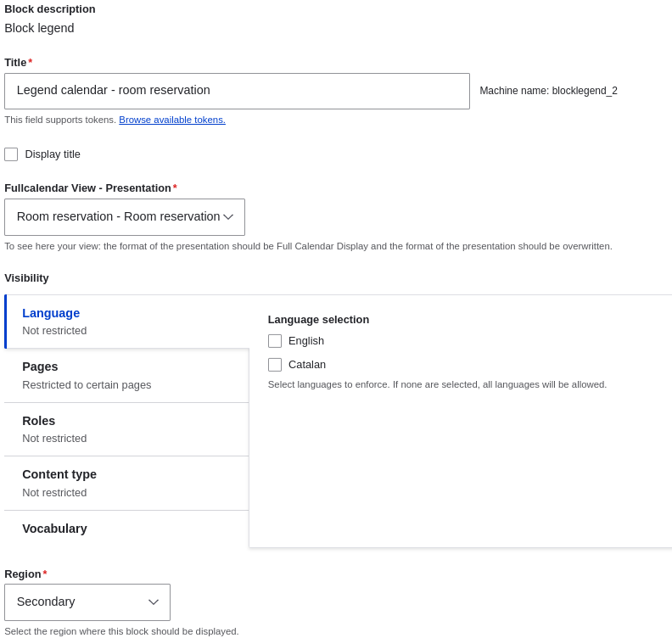
Task: Click the English checkbox label text
Action: tap(306, 341)
